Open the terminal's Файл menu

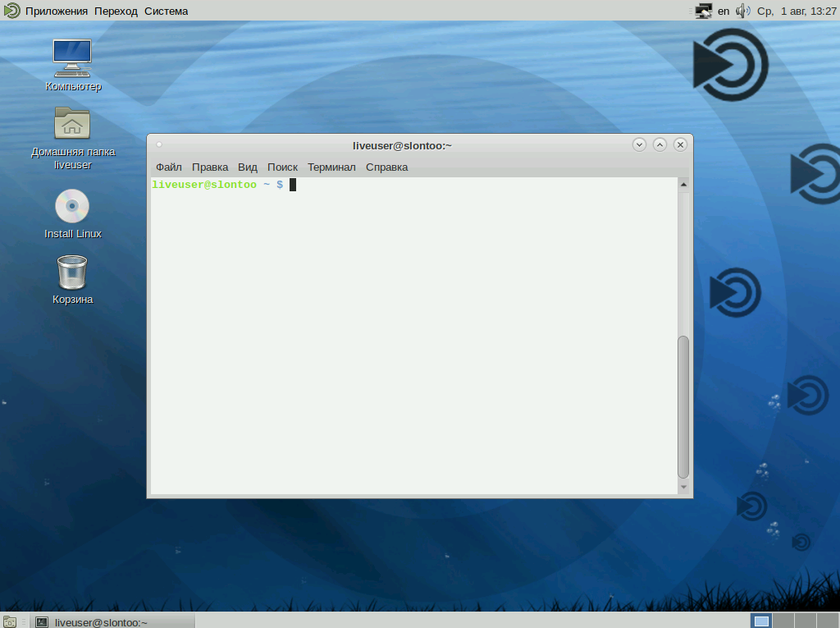click(x=168, y=167)
